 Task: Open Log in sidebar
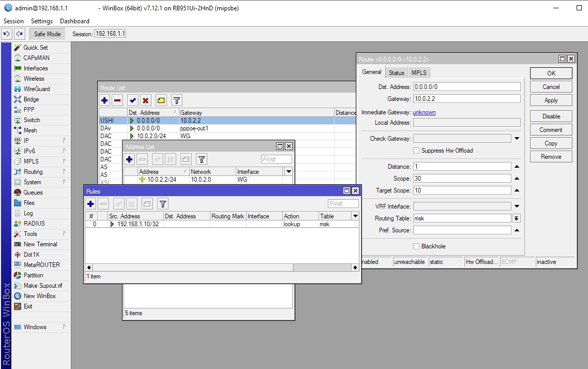click(x=28, y=213)
